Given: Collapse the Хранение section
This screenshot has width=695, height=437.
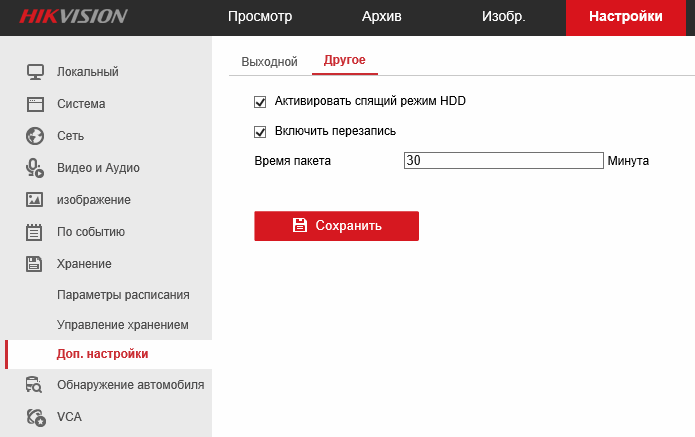Looking at the screenshot, I should pyautogui.click(x=84, y=264).
